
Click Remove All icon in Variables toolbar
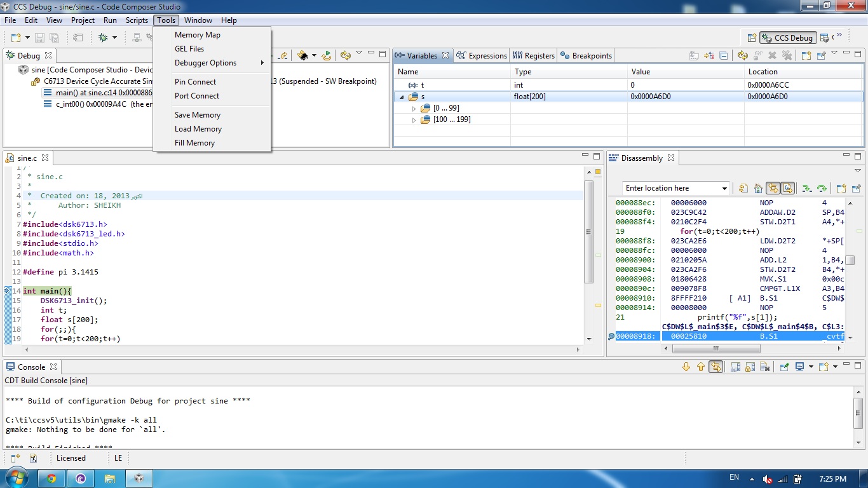[x=787, y=56]
